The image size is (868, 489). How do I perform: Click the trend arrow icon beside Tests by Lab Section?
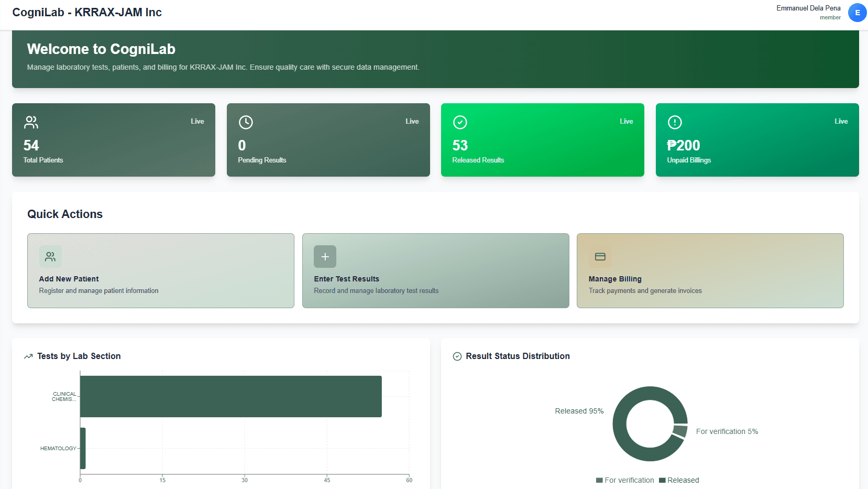point(28,356)
